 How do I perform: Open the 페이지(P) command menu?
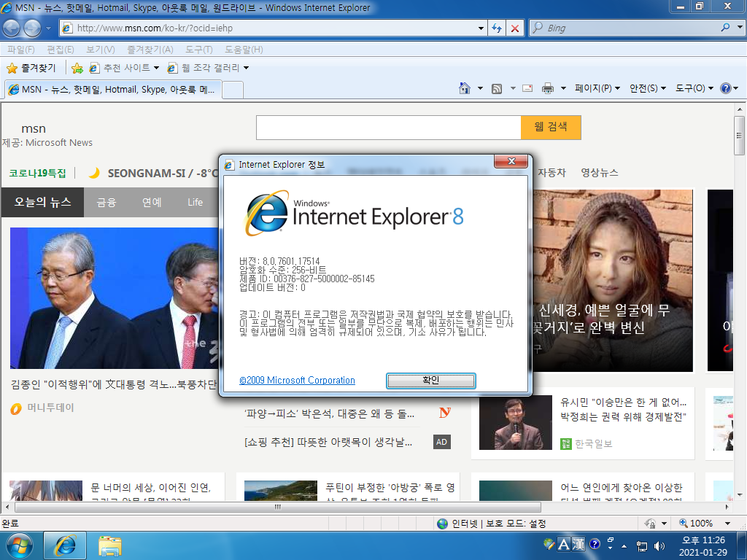[x=597, y=88]
